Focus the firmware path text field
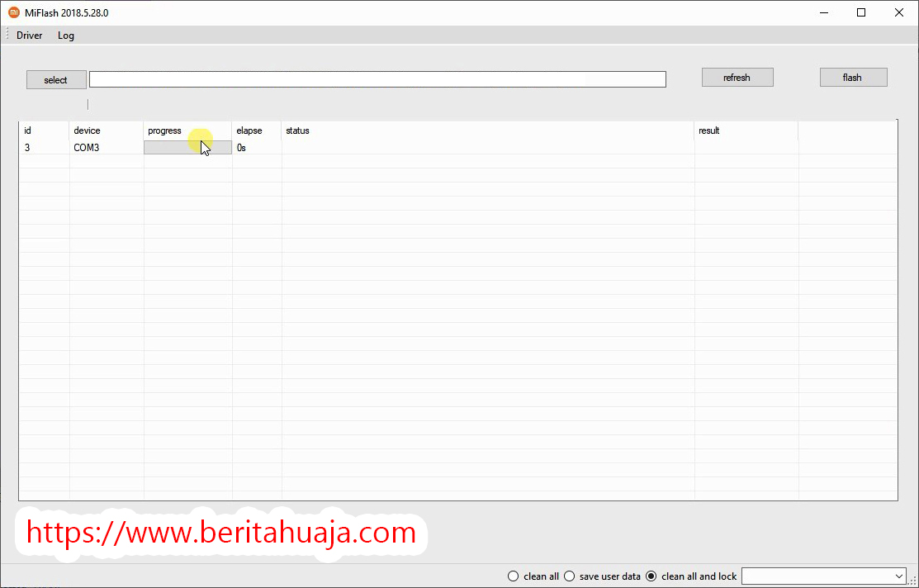Screen dimensions: 919x588 point(377,79)
